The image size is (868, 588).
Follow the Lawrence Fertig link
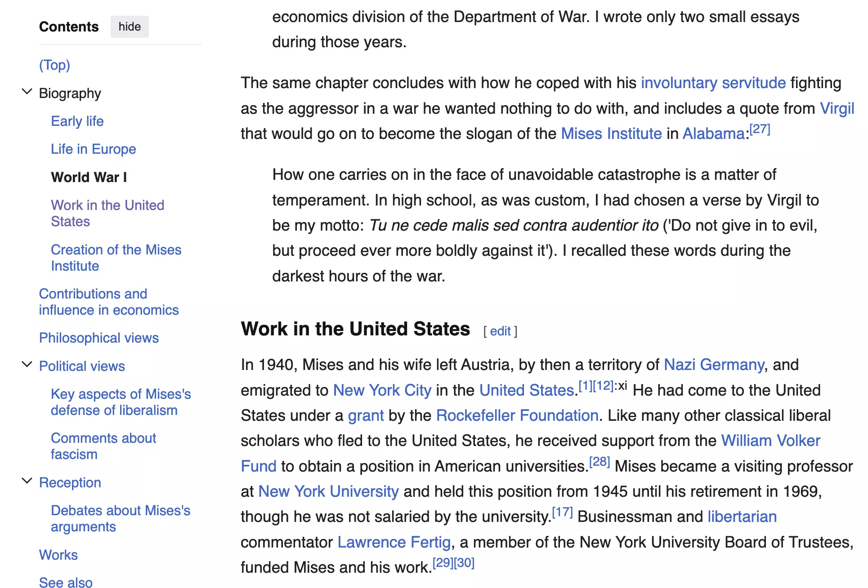point(394,543)
